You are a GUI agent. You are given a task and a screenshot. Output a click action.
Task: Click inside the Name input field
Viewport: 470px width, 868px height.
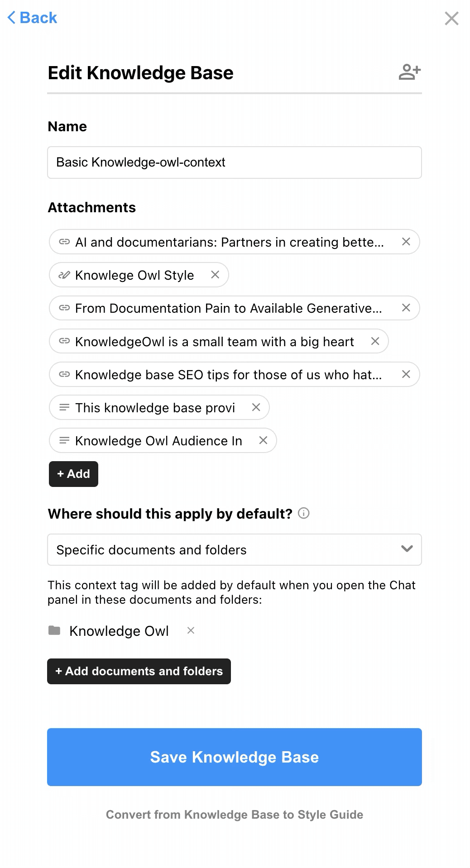coord(234,162)
